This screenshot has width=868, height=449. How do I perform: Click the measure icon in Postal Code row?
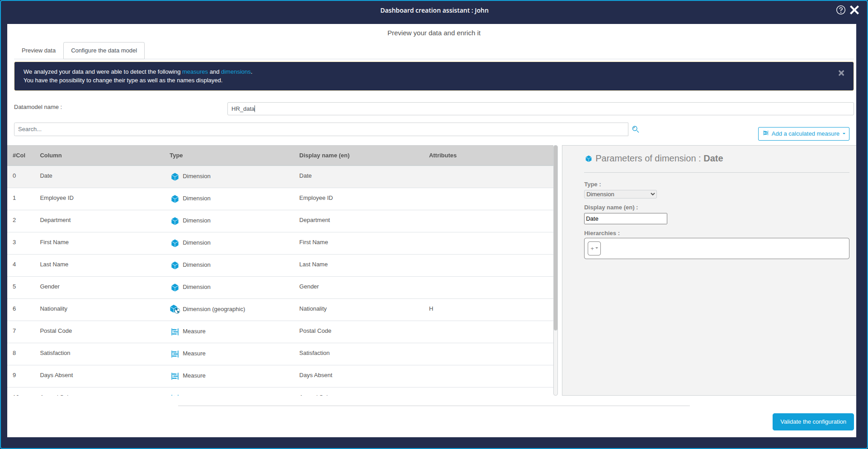tap(175, 331)
